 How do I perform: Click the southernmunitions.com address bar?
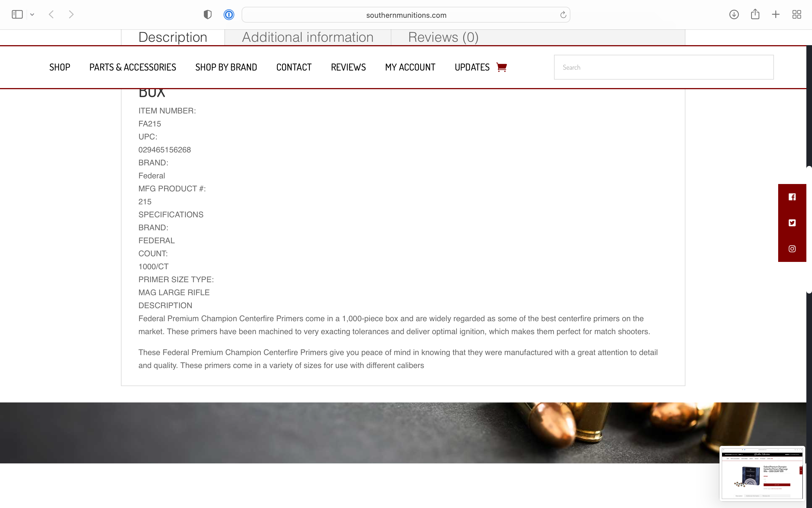[x=406, y=15]
